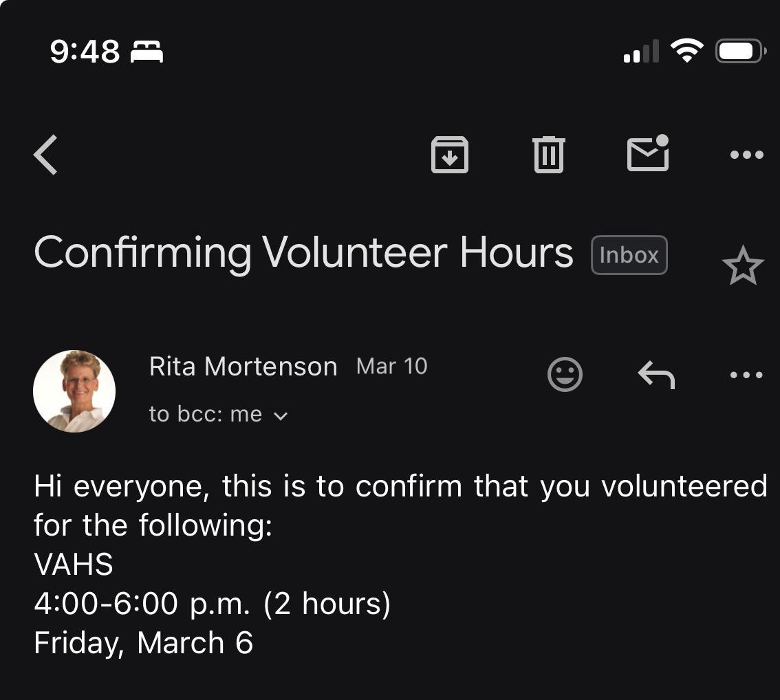780x700 pixels.
Task: Open Rita Mortenson's profile photo
Action: point(74,391)
